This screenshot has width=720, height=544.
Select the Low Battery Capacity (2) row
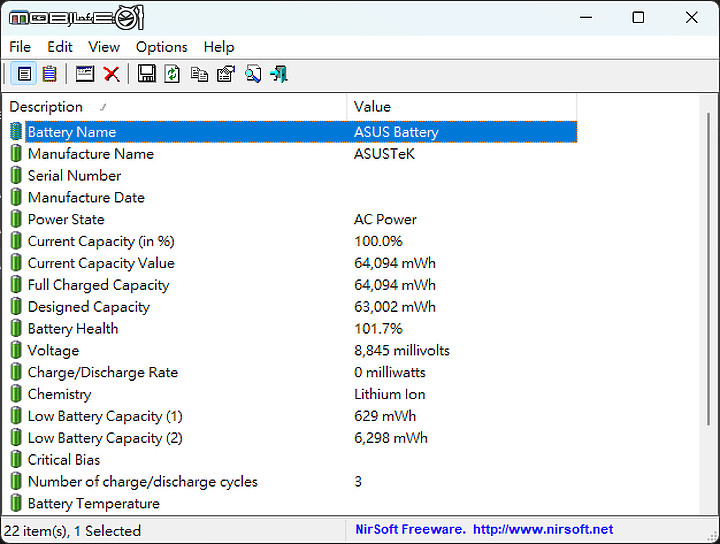coord(293,438)
